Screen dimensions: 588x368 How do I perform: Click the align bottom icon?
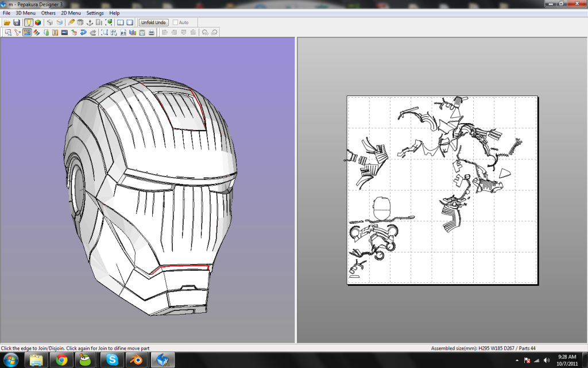(193, 32)
